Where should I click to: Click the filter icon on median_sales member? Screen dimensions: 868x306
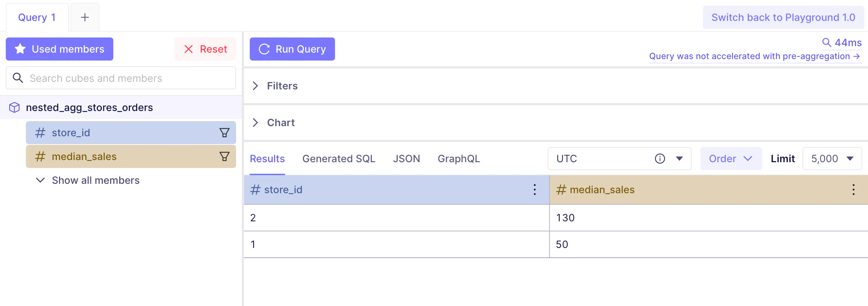tap(224, 156)
